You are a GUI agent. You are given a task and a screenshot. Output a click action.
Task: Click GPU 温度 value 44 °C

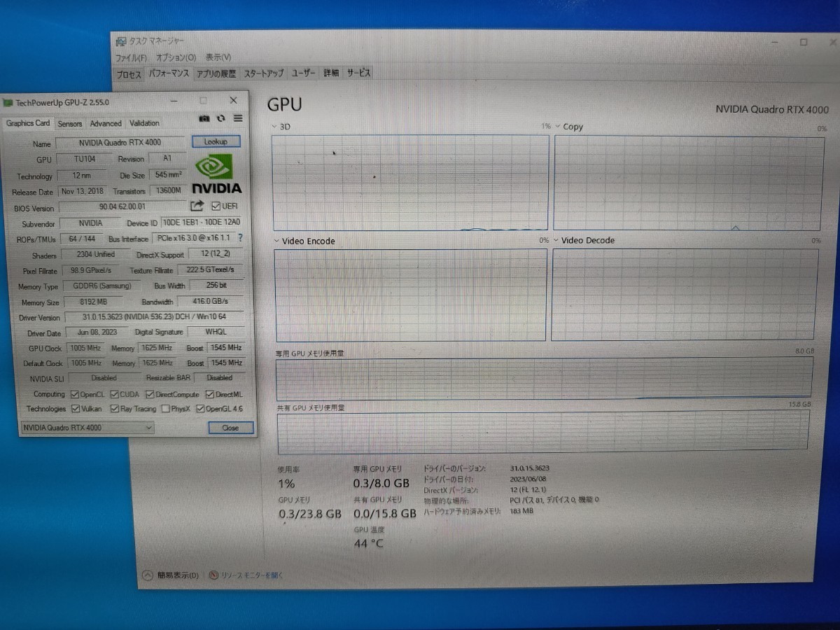[369, 543]
